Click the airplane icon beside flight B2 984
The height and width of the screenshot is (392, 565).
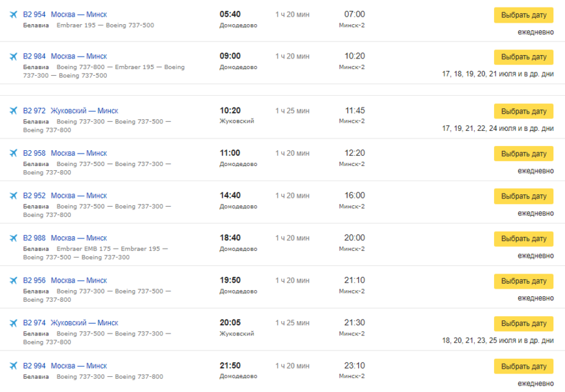coord(13,56)
